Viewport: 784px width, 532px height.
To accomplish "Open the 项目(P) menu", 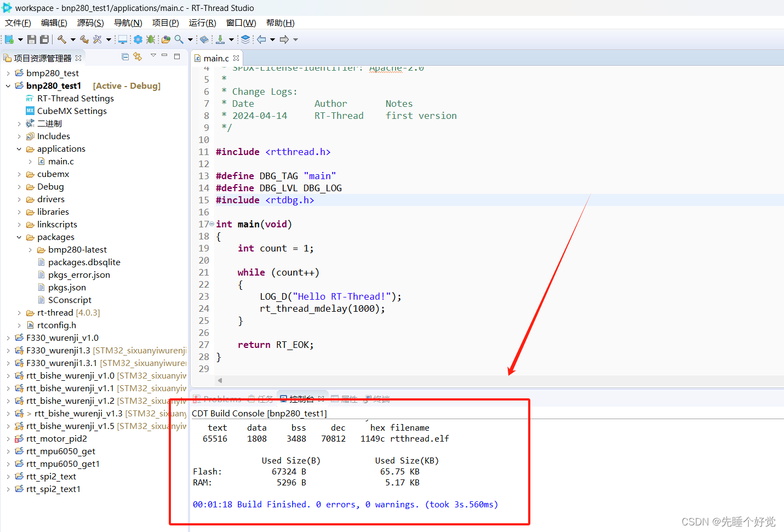I will pos(165,22).
